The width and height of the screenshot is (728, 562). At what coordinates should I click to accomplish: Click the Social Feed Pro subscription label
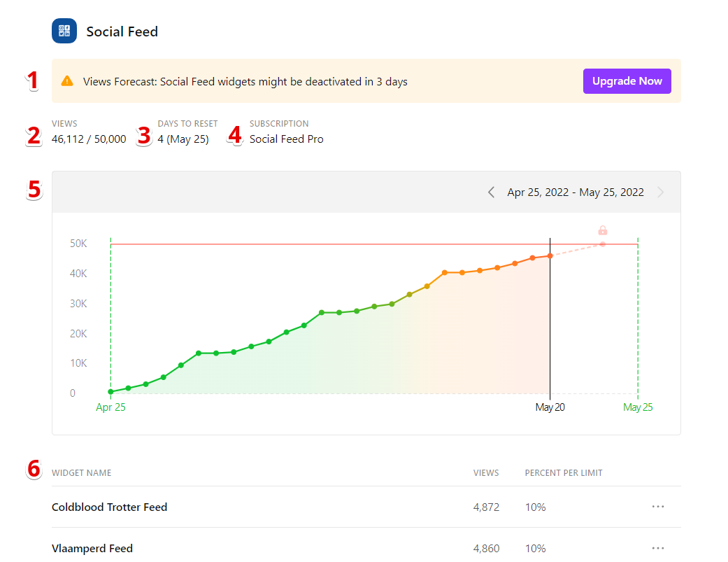(x=286, y=139)
